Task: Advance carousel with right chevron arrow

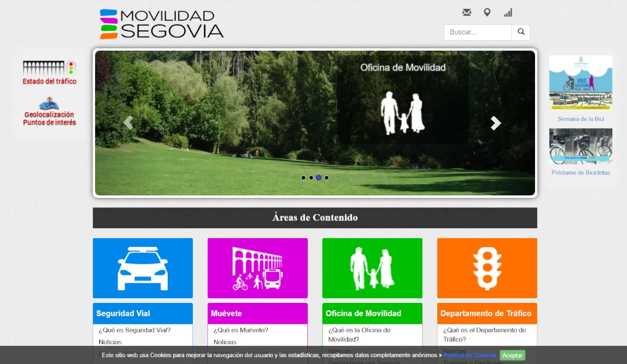Action: (495, 123)
